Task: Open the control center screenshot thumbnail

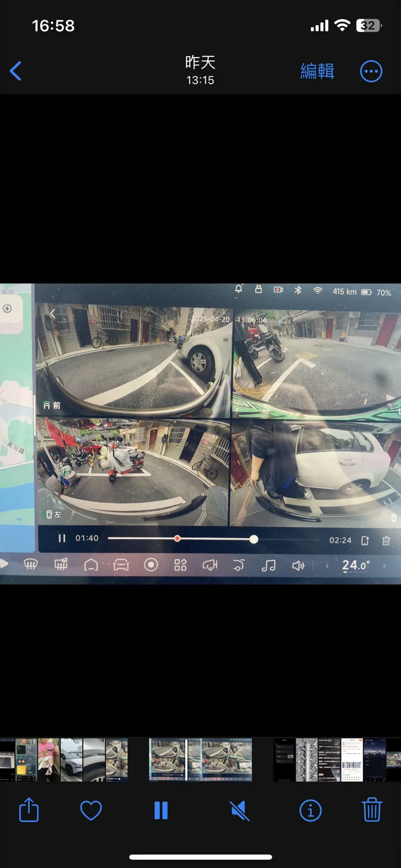Action: point(26,760)
